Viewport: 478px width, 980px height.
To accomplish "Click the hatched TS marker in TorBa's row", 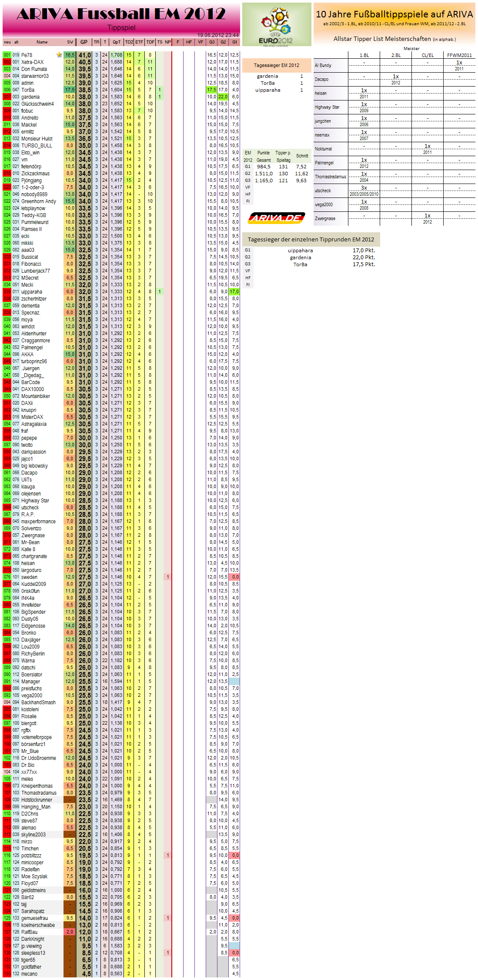I will pyautogui.click(x=160, y=90).
